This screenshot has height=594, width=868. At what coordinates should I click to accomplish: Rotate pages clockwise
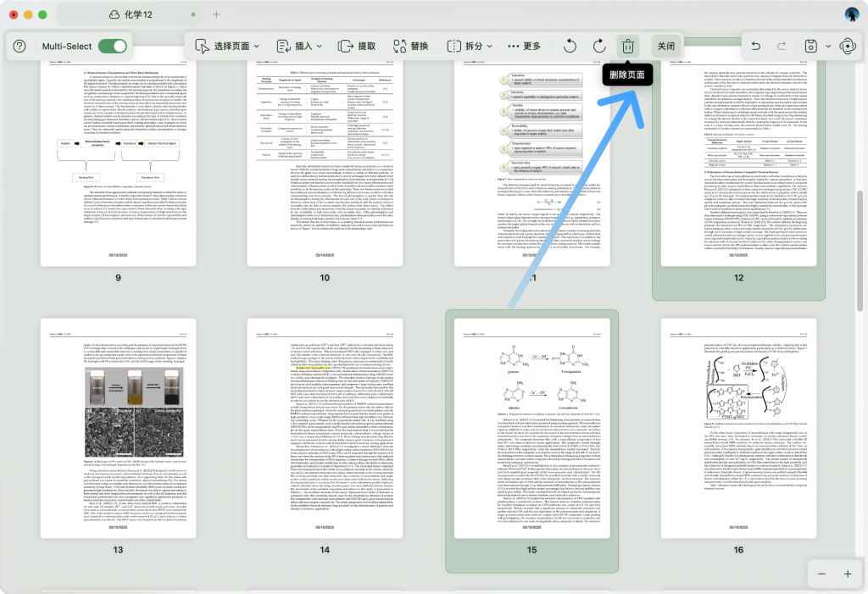599,46
